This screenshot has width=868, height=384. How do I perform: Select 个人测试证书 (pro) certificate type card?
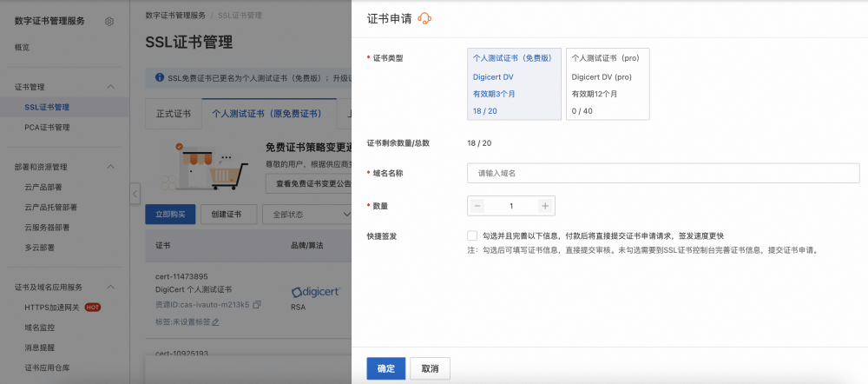607,84
